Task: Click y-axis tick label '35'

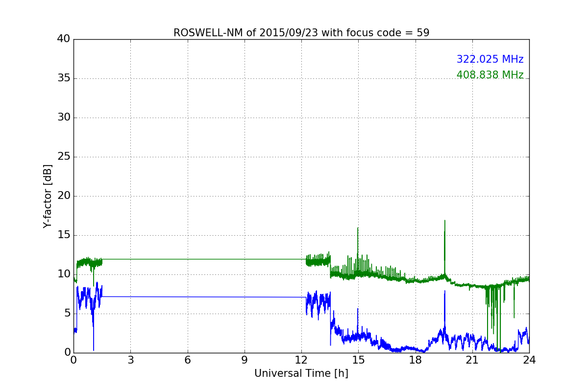Action: click(x=64, y=78)
